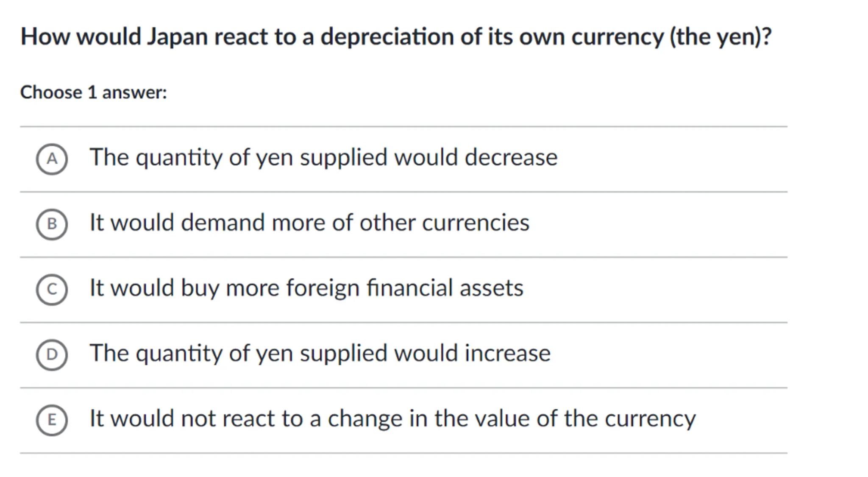Viewport: 868px width, 477px height.
Task: Select radio button B
Action: tap(52, 224)
